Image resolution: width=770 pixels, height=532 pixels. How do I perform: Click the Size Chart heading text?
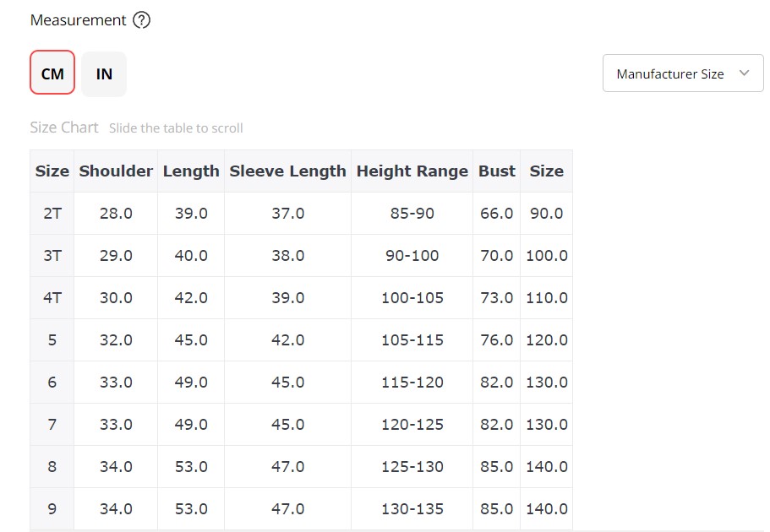64,128
